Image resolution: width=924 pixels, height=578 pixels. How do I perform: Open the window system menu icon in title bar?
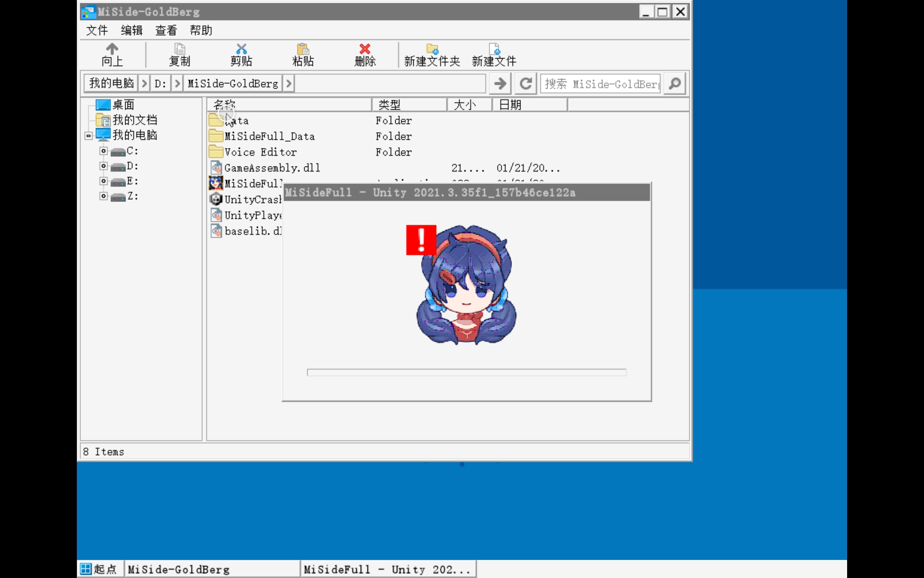click(x=88, y=12)
